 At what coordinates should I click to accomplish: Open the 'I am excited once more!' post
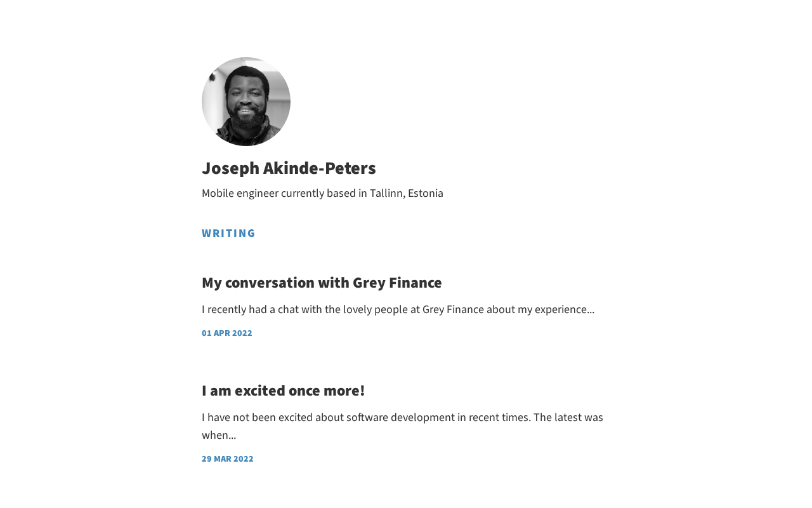click(283, 391)
